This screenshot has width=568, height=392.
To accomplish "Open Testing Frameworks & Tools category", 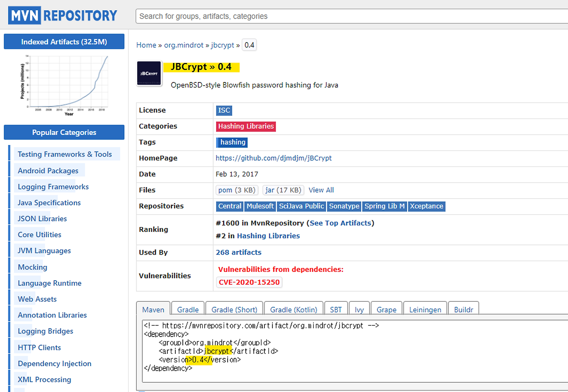I will [x=65, y=154].
